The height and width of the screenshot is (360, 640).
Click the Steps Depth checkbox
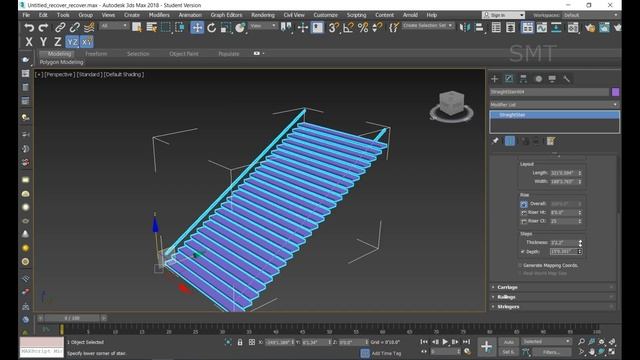point(522,252)
